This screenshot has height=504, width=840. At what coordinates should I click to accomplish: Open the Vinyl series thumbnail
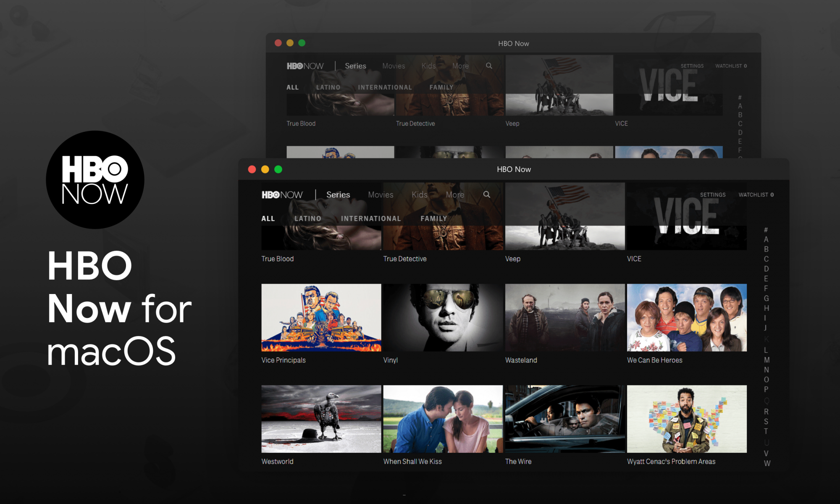click(443, 318)
